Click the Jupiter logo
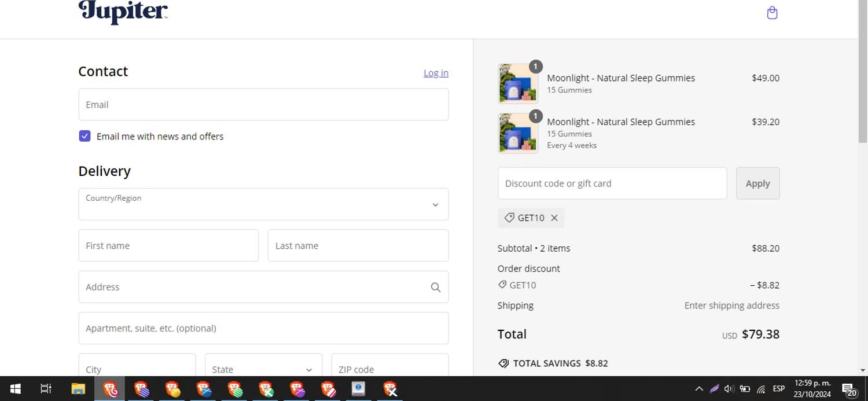Image resolution: width=868 pixels, height=401 pixels. coord(123,12)
